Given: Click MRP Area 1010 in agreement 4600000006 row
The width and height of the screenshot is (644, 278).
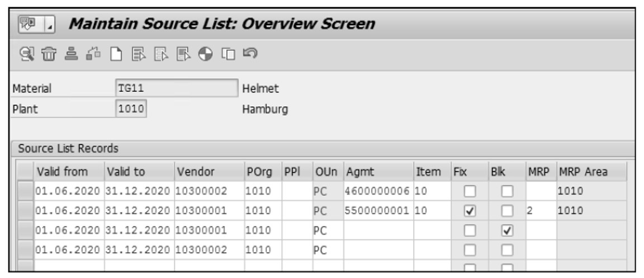Looking at the screenshot, I should click(591, 191).
